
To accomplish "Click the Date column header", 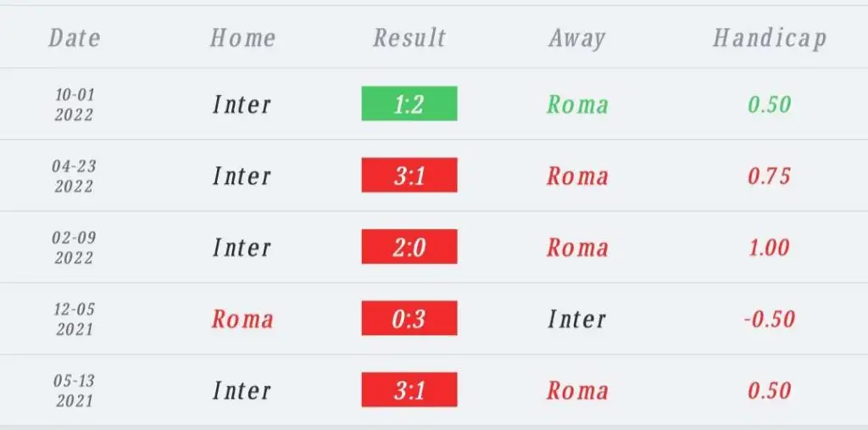I will click(75, 38).
